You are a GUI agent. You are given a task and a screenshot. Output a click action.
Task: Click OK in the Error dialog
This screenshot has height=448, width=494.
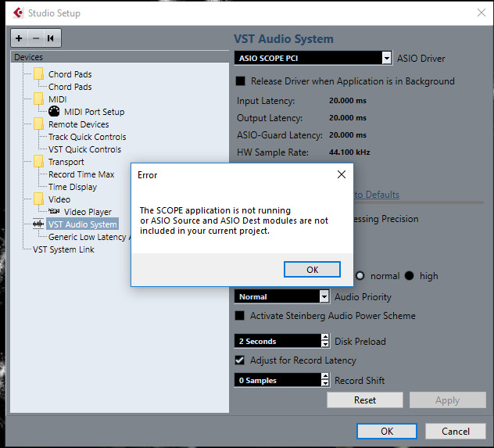point(312,270)
